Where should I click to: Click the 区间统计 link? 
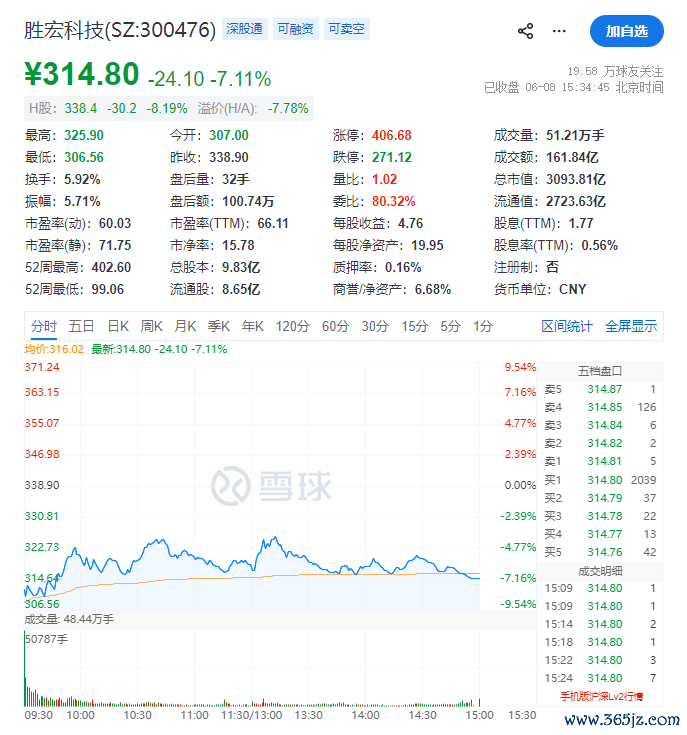pyautogui.click(x=567, y=326)
